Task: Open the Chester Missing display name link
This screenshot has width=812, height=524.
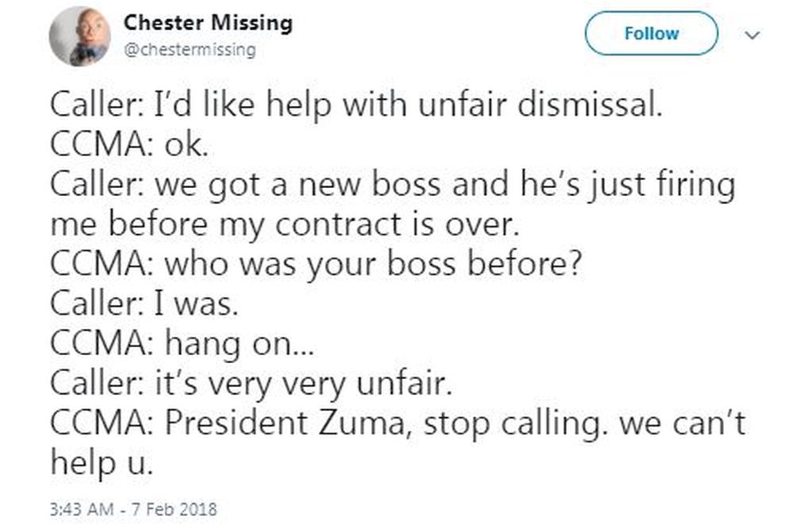Action: coord(208,23)
